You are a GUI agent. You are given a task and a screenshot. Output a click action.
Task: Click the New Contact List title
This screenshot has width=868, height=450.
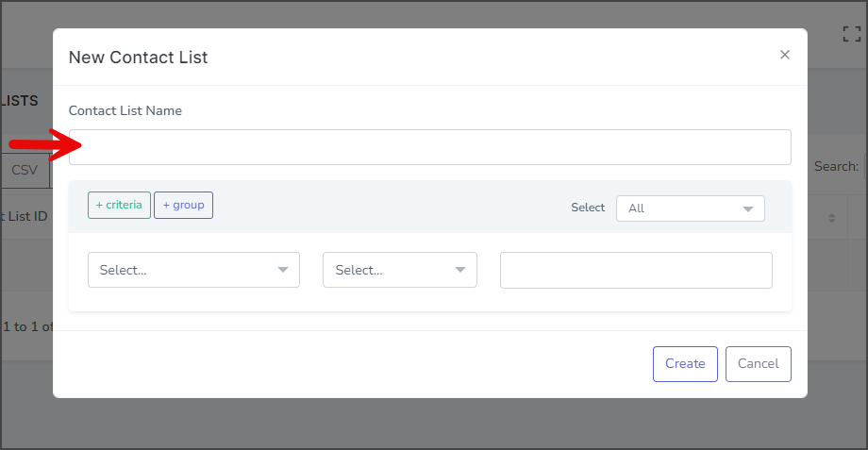[138, 57]
